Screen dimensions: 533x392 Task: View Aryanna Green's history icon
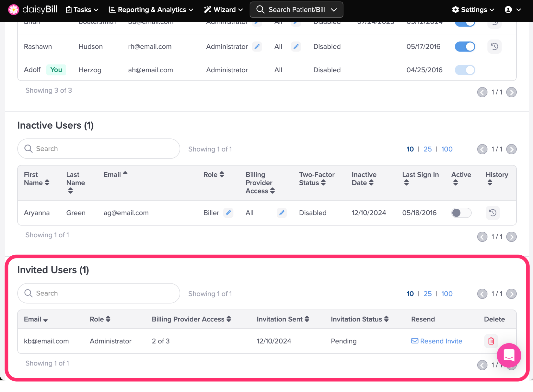coord(492,213)
